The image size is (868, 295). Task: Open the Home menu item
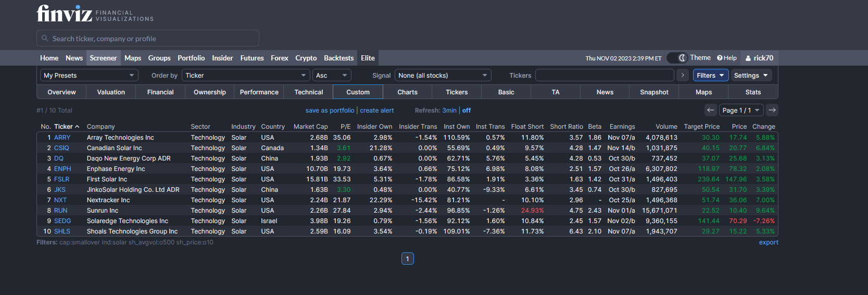tap(49, 58)
